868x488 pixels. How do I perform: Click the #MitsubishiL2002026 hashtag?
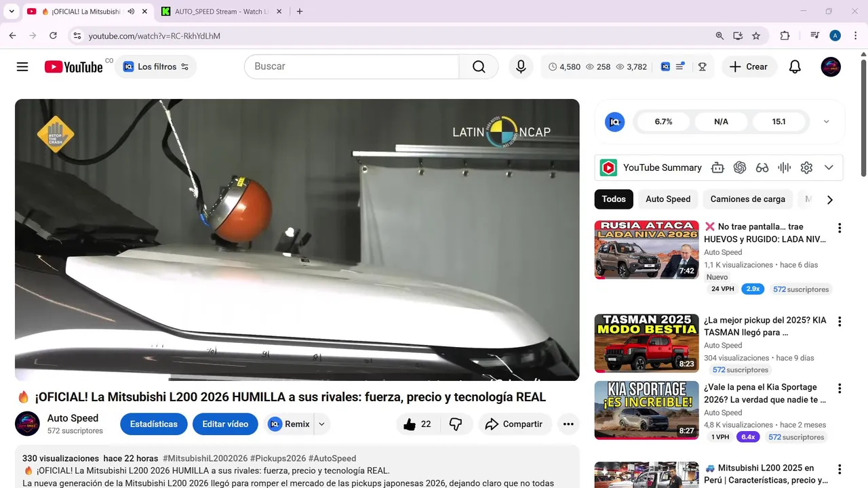click(205, 459)
